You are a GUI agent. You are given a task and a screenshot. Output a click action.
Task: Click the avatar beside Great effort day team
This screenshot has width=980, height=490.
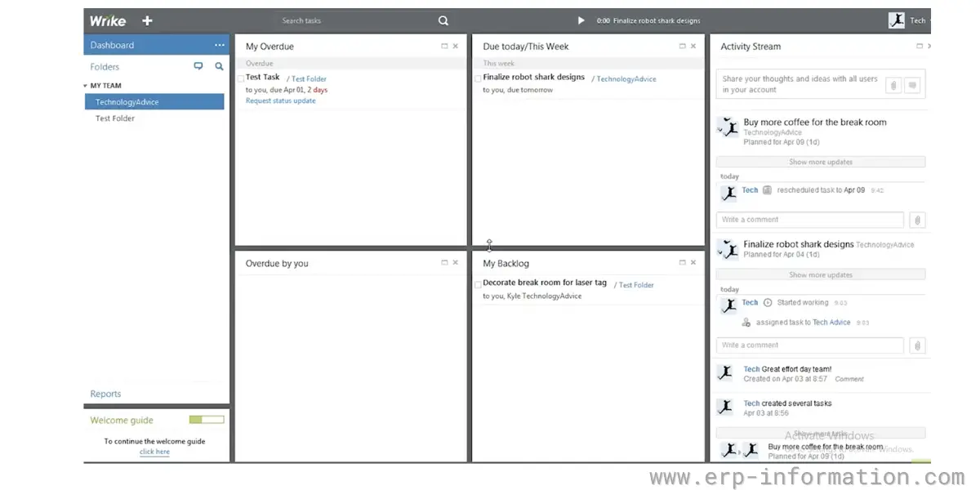[x=724, y=372]
